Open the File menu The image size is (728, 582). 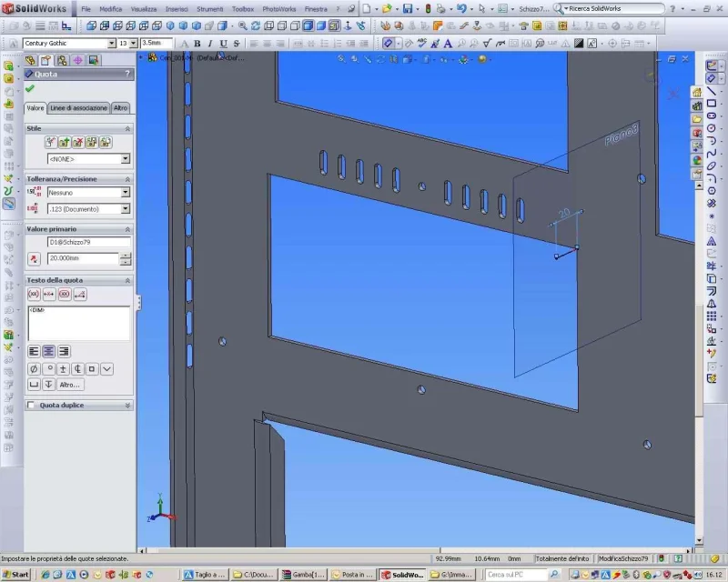point(86,9)
